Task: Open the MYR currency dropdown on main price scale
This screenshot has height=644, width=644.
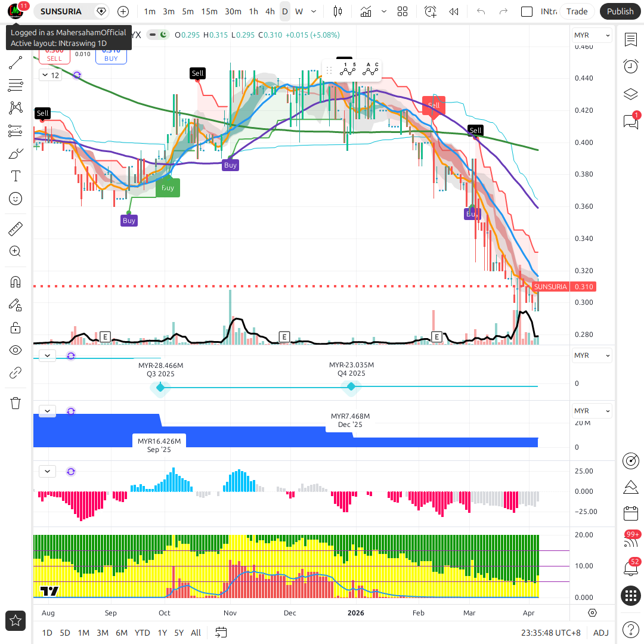Action: pyautogui.click(x=592, y=35)
